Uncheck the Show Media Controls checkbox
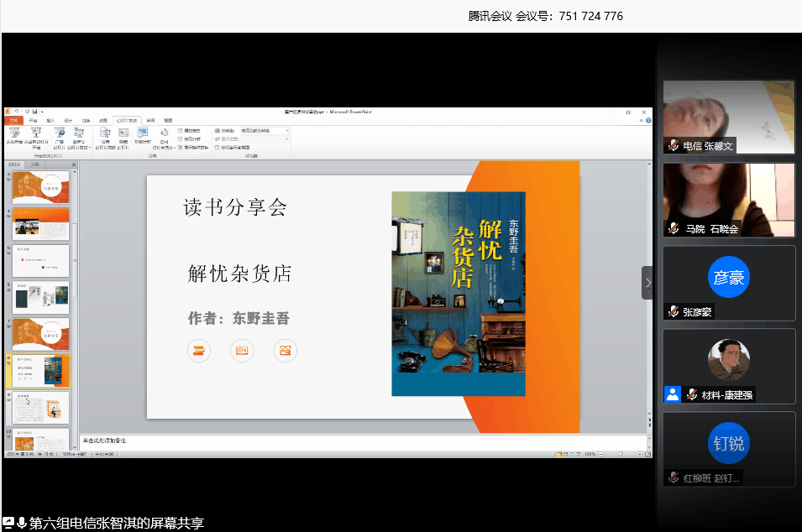 pyautogui.click(x=180, y=147)
